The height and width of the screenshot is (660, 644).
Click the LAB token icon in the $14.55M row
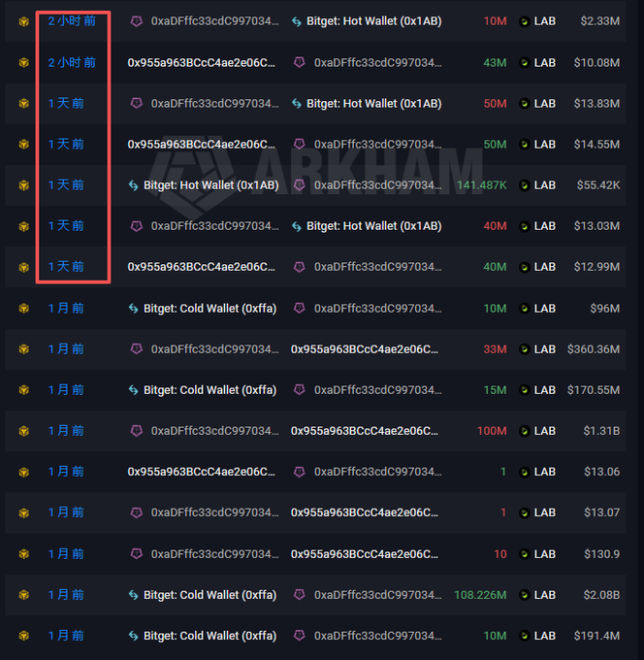point(524,145)
